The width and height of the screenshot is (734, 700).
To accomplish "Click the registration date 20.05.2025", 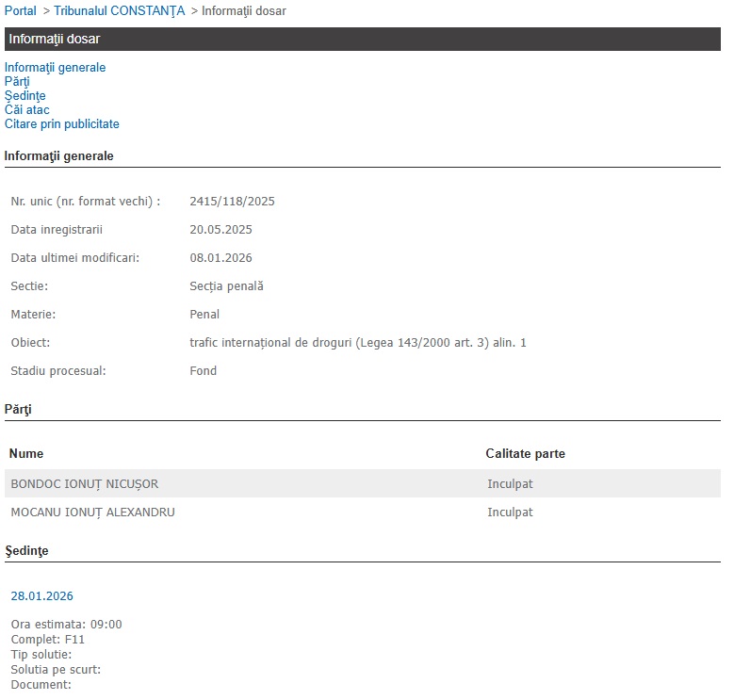I will click(x=220, y=230).
